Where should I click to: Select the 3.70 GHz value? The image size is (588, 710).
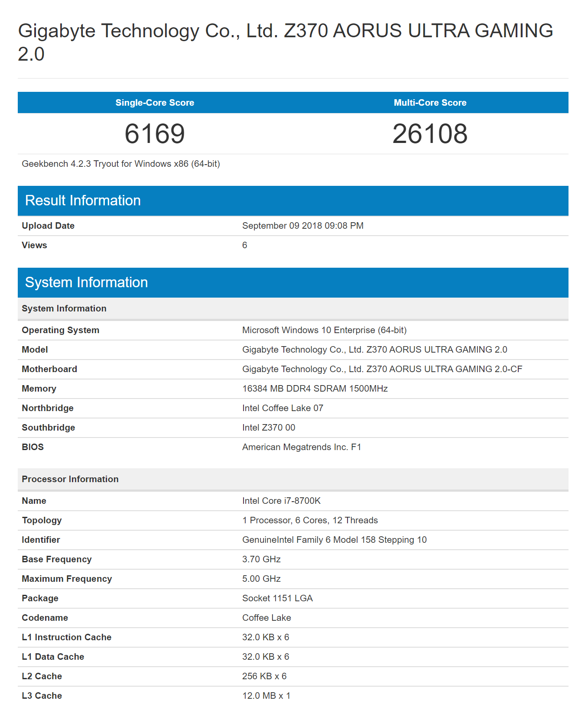point(262,559)
